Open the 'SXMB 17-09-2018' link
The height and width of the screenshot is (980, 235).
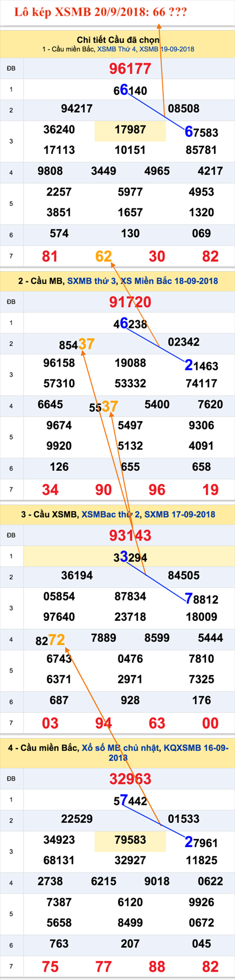point(180,514)
